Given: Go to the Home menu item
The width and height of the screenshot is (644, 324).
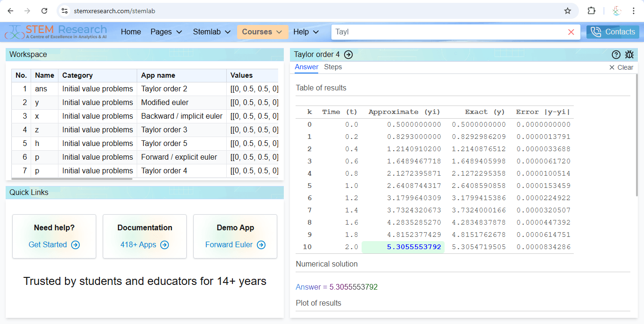Looking at the screenshot, I should click(131, 32).
